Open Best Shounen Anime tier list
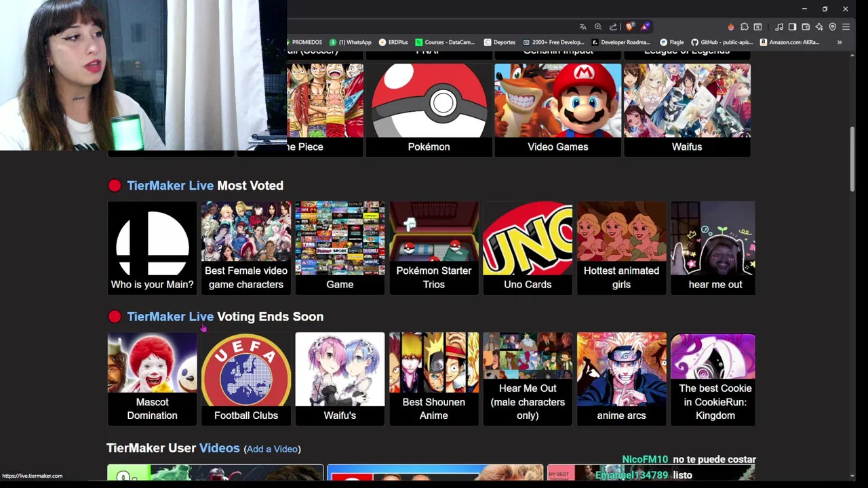Screen dimensions: 868x488 pos(433,379)
